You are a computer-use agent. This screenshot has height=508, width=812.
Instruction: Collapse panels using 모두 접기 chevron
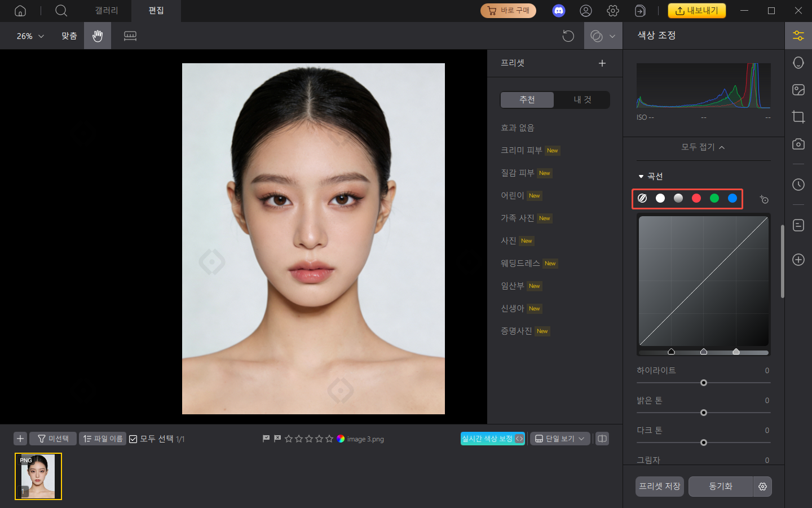click(703, 147)
